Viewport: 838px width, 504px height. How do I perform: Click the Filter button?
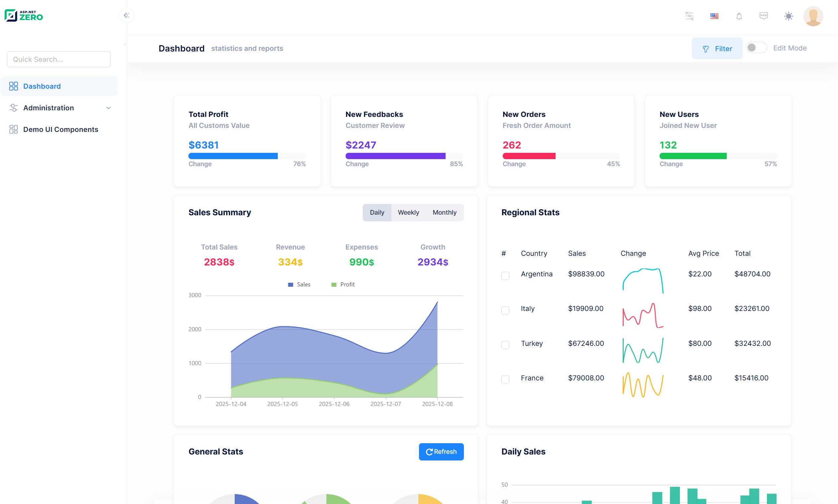click(717, 49)
